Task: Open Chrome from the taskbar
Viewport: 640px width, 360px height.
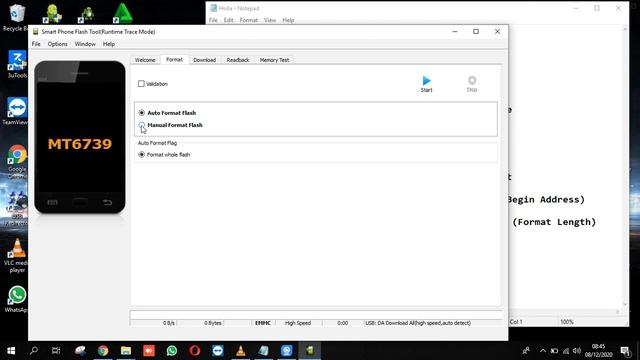Action: tap(103, 351)
